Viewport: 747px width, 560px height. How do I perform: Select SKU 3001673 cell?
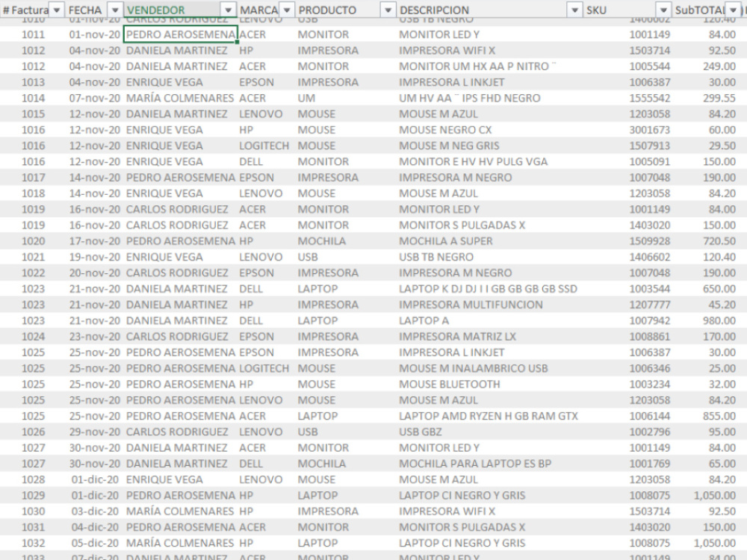point(649,130)
